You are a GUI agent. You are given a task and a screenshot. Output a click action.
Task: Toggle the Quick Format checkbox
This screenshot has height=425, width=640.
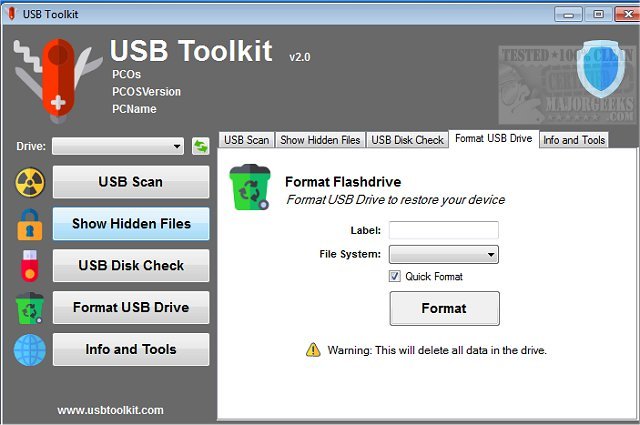tap(396, 276)
